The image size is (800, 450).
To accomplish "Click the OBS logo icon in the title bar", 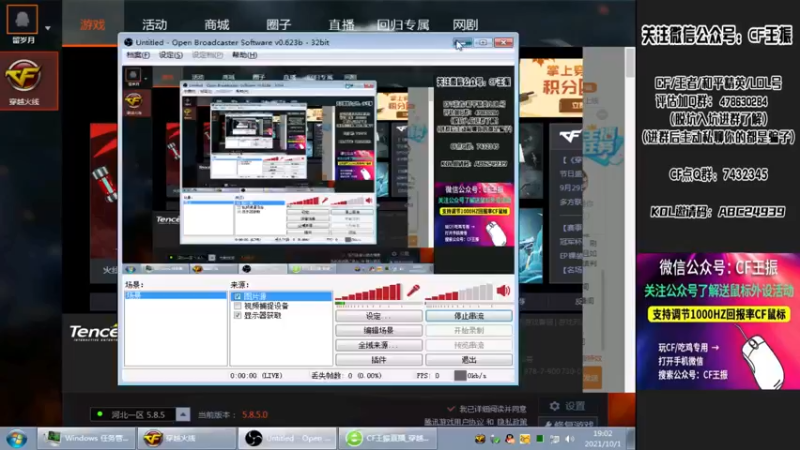I will coord(128,42).
